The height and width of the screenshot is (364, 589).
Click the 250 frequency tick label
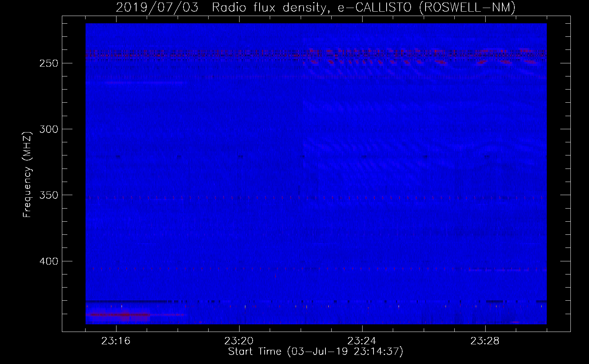click(x=48, y=63)
